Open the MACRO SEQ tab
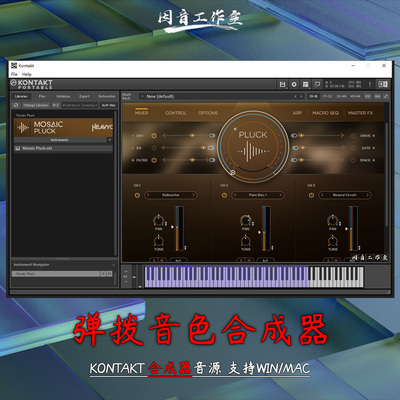 point(325,113)
